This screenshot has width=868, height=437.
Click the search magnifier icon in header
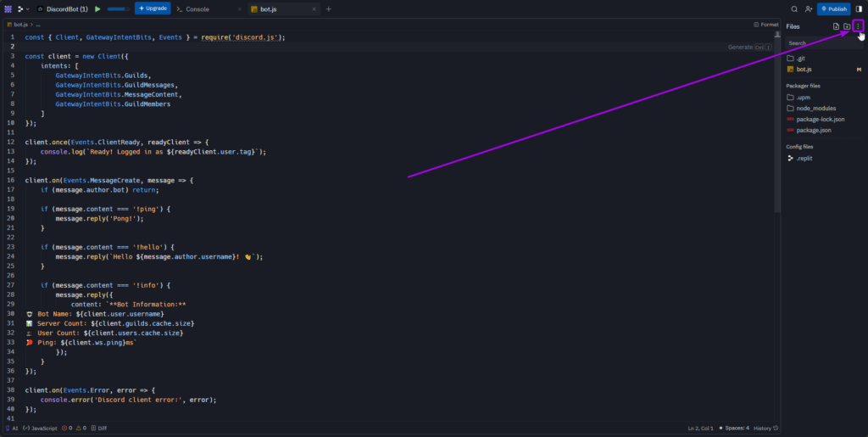(794, 8)
